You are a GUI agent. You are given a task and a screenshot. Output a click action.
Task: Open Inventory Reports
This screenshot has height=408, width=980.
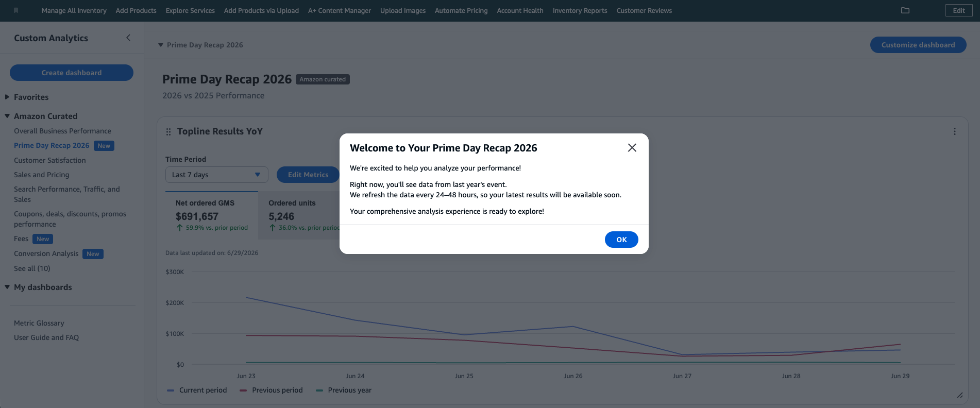tap(580, 10)
